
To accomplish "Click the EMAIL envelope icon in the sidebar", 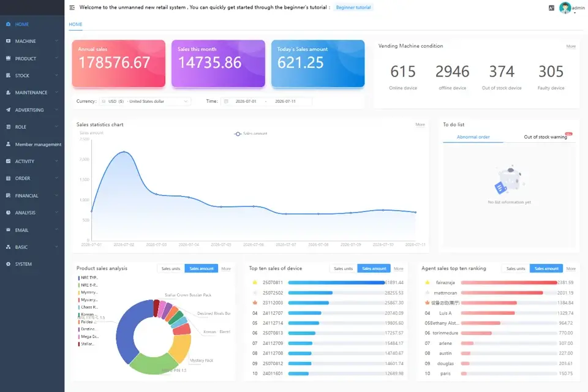I will tap(8, 230).
